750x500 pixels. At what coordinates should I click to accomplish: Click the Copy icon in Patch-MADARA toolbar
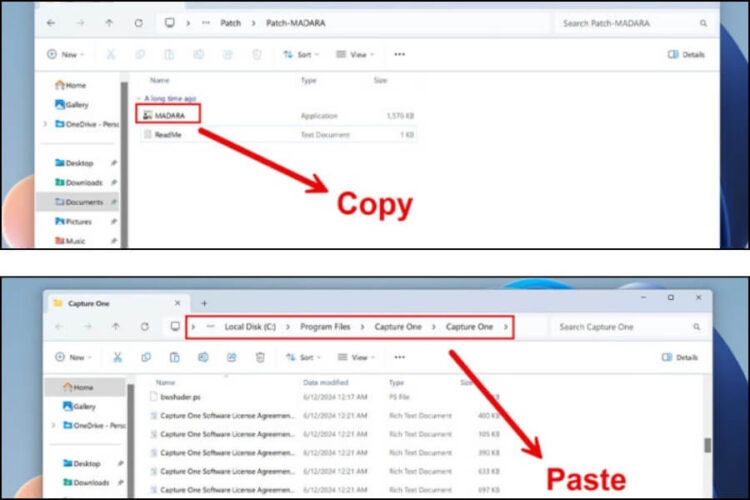point(140,55)
